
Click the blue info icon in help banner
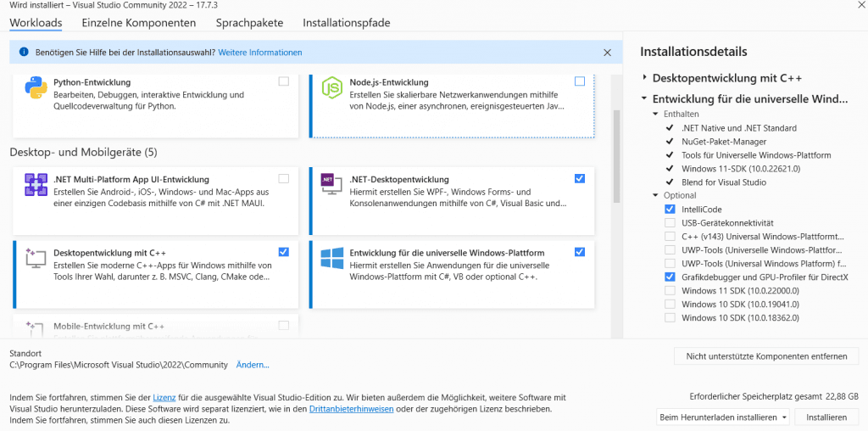pyautogui.click(x=23, y=53)
